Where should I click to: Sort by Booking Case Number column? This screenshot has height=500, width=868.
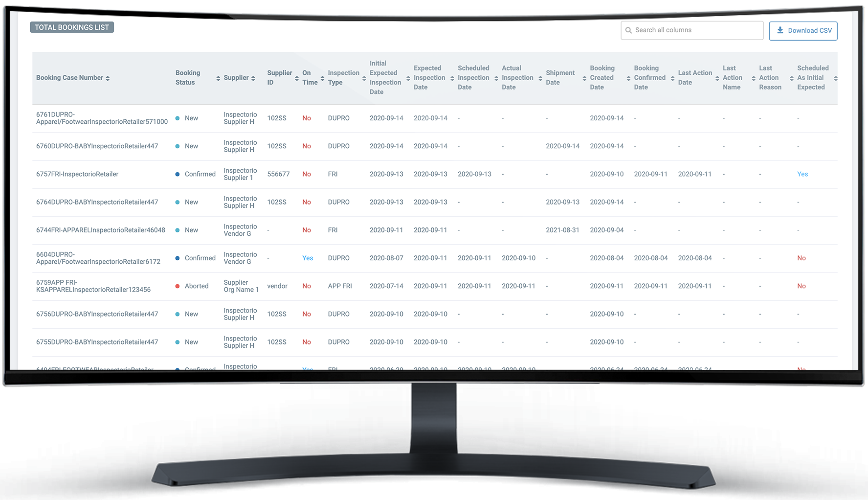tap(108, 78)
